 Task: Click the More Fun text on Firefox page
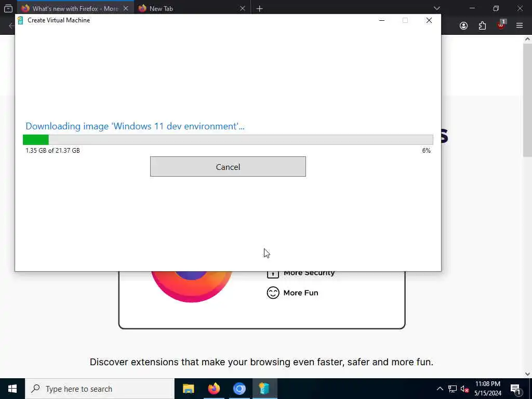coord(301,293)
